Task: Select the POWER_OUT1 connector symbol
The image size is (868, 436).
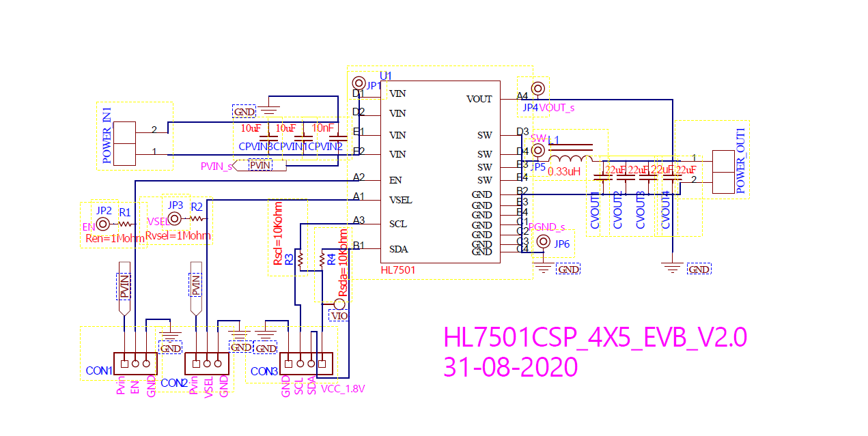Action: tap(723, 172)
